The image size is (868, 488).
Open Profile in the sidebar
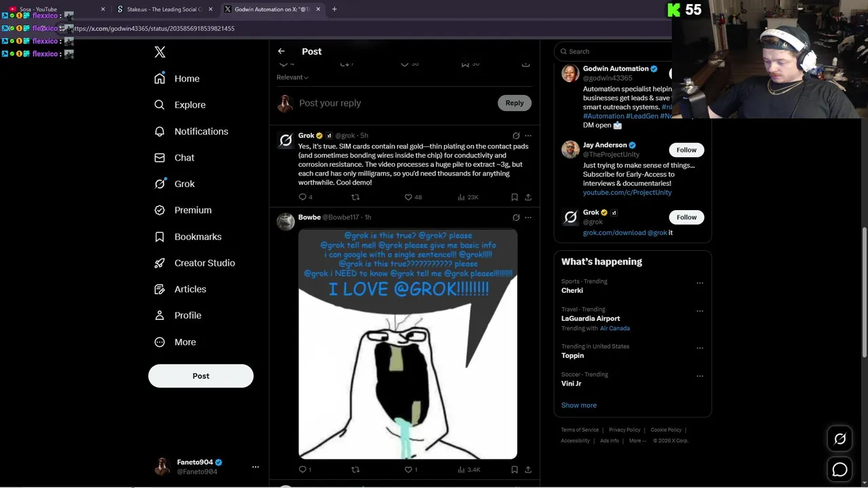[178, 316]
